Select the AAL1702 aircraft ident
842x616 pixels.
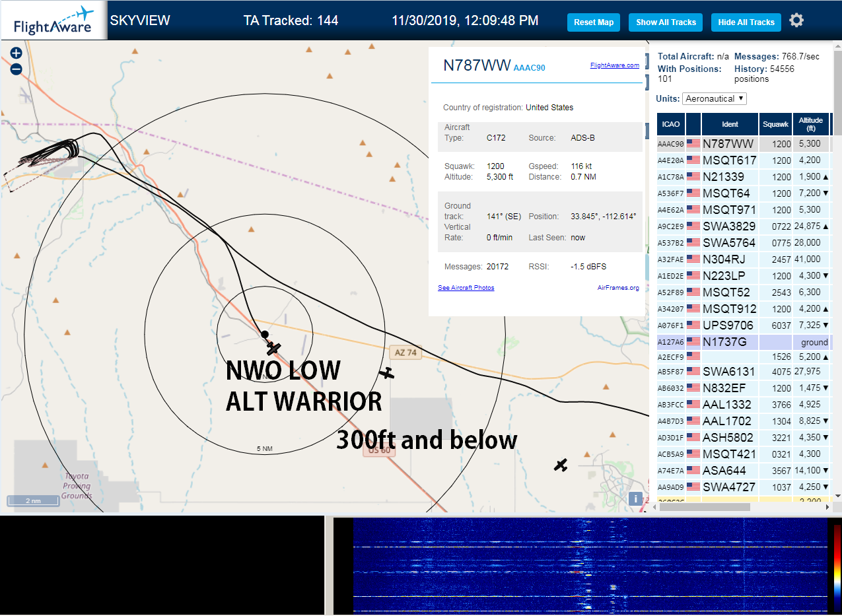[726, 421]
